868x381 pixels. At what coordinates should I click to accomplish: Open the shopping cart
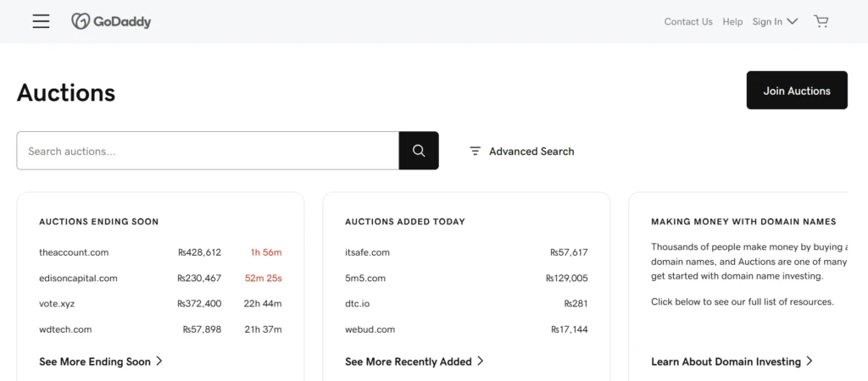[821, 21]
